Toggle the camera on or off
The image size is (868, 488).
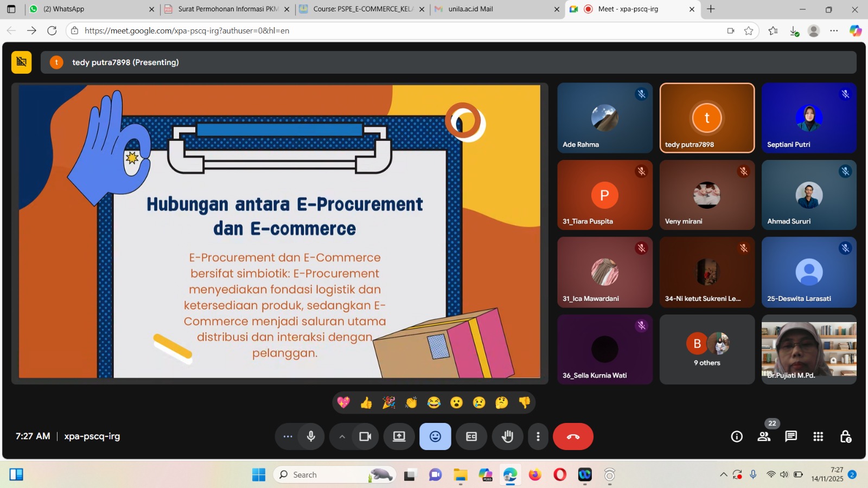(x=365, y=436)
